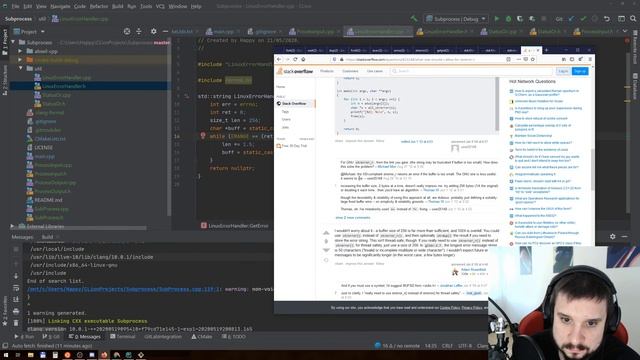The image size is (640, 360).
Task: Open the Subprocess | Debug configuration dropdown
Action: (456, 19)
